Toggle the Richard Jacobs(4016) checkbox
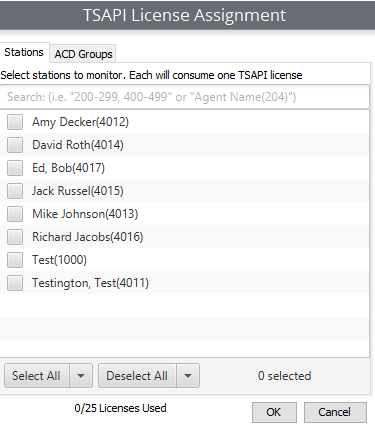This screenshot has height=427, width=375. [15, 237]
